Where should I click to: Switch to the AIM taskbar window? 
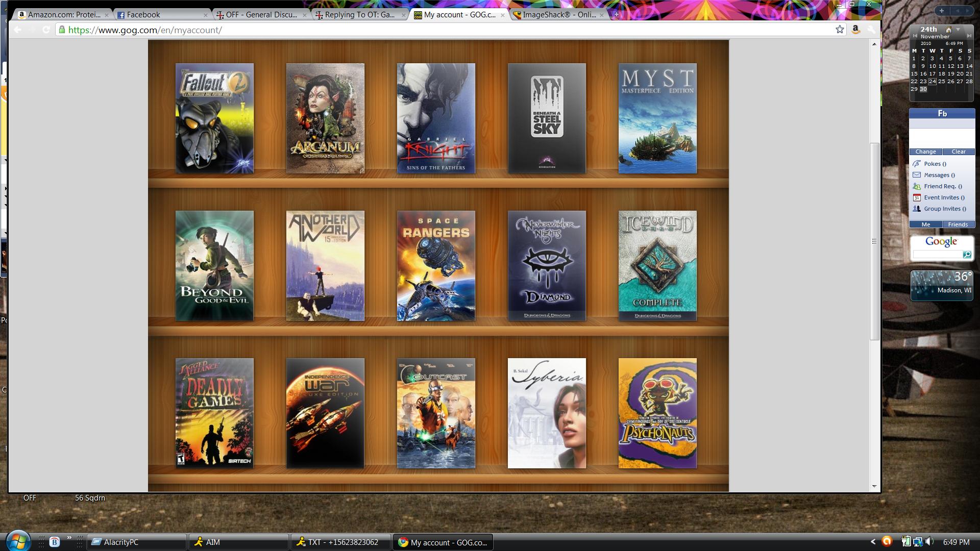pyautogui.click(x=239, y=542)
